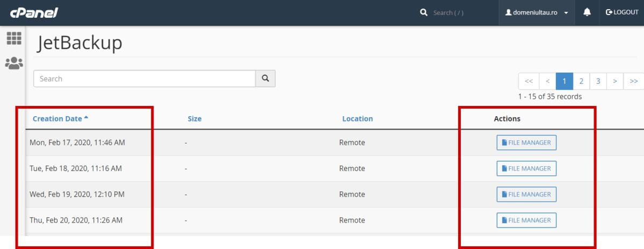
Task: Select page 3 in pagination
Action: pyautogui.click(x=598, y=81)
